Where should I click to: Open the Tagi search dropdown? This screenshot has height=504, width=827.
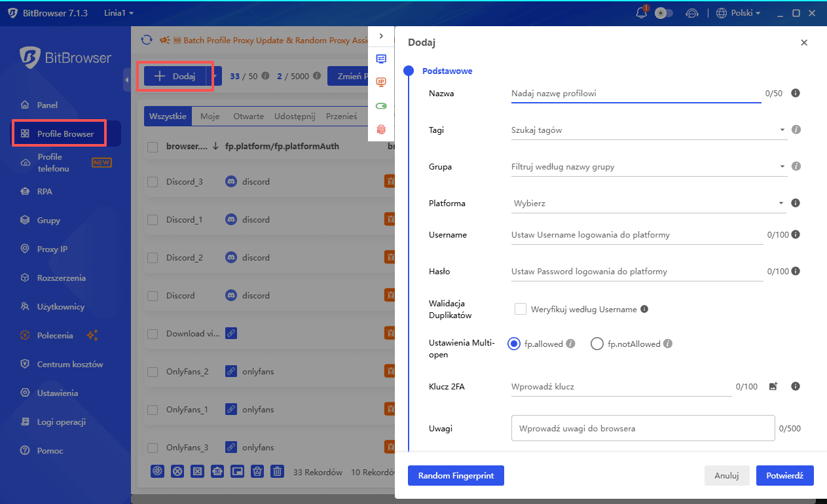[648, 130]
